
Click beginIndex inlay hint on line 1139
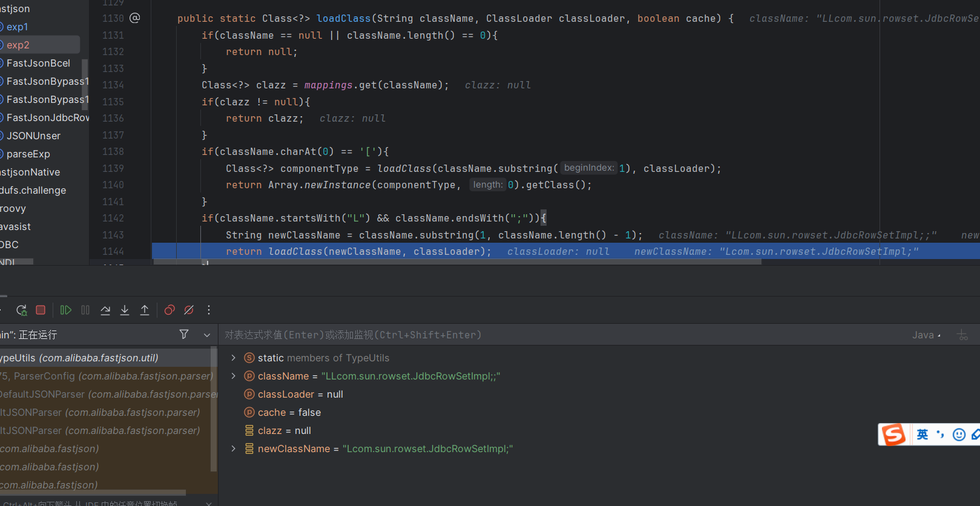(588, 168)
